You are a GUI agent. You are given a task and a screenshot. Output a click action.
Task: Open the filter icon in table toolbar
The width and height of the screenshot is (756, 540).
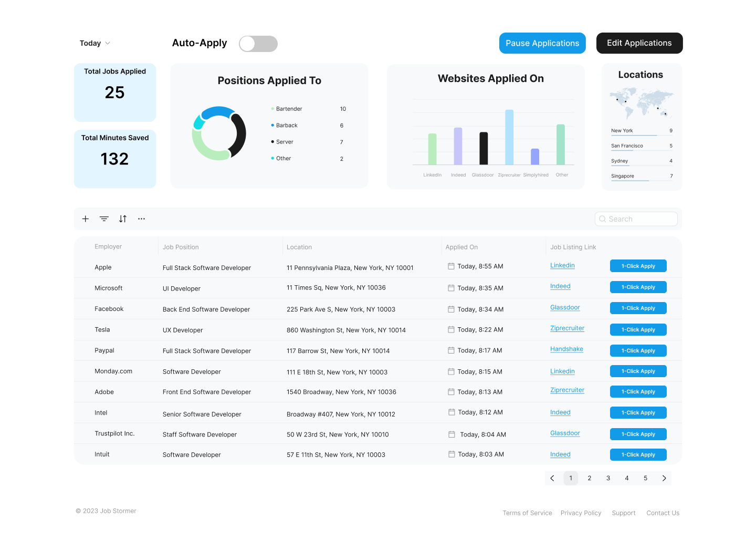coord(104,219)
